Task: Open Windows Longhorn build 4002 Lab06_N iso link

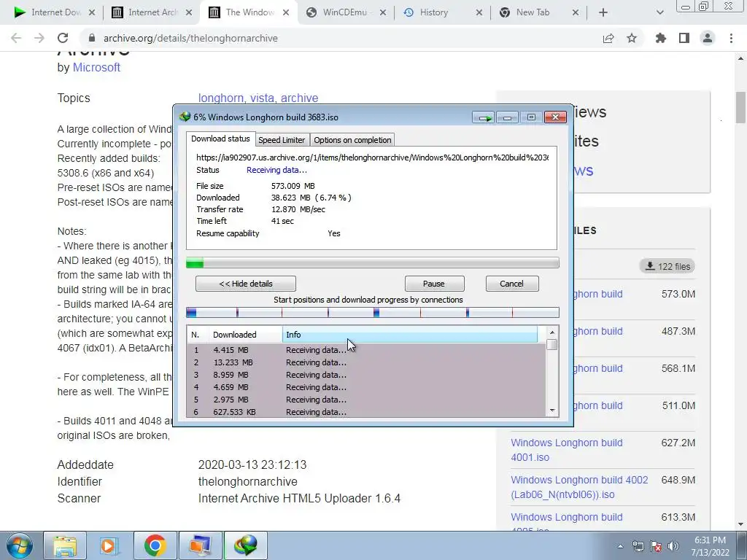Action: pyautogui.click(x=579, y=487)
